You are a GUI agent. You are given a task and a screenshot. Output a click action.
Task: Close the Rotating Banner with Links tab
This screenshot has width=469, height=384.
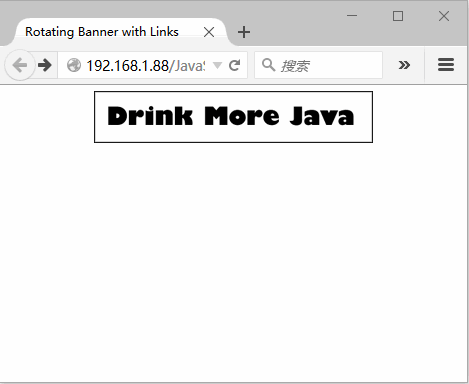coord(209,32)
